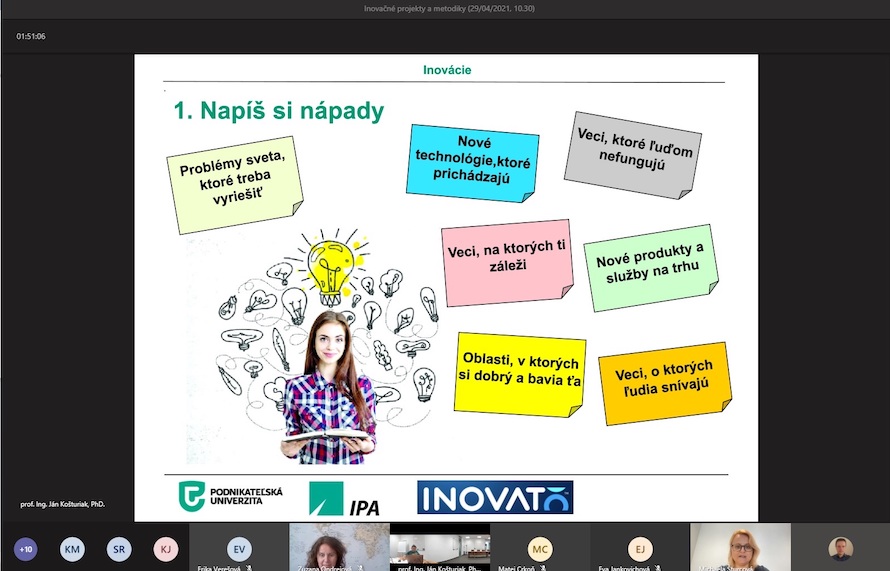Viewport: 890px width, 571px height.
Task: Click the MC initials avatar
Action: (x=540, y=549)
